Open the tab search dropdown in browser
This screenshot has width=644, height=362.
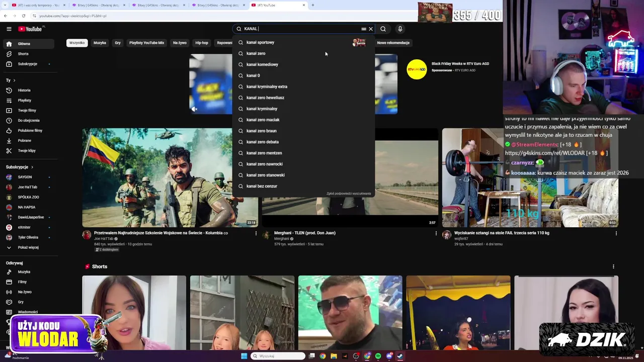pyautogui.click(x=5, y=5)
